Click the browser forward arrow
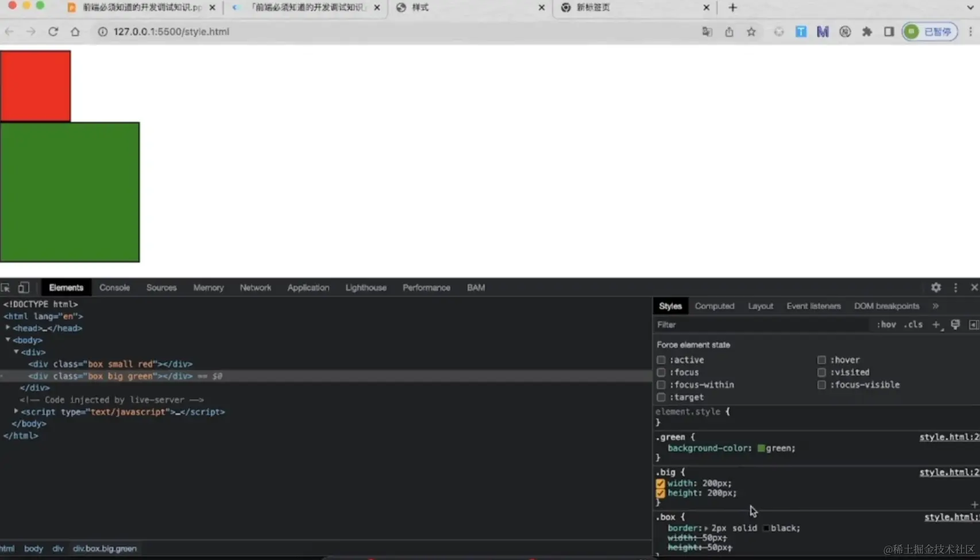980x560 pixels. click(31, 32)
